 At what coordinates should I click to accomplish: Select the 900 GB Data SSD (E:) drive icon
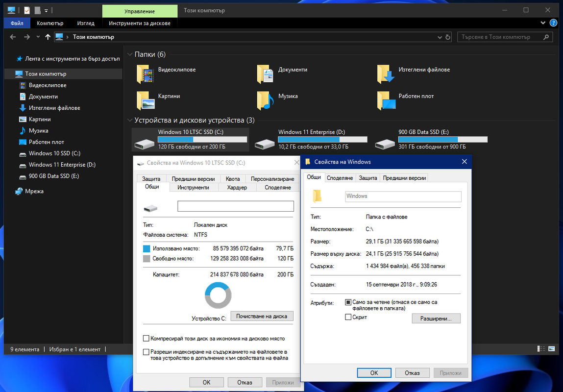point(385,145)
